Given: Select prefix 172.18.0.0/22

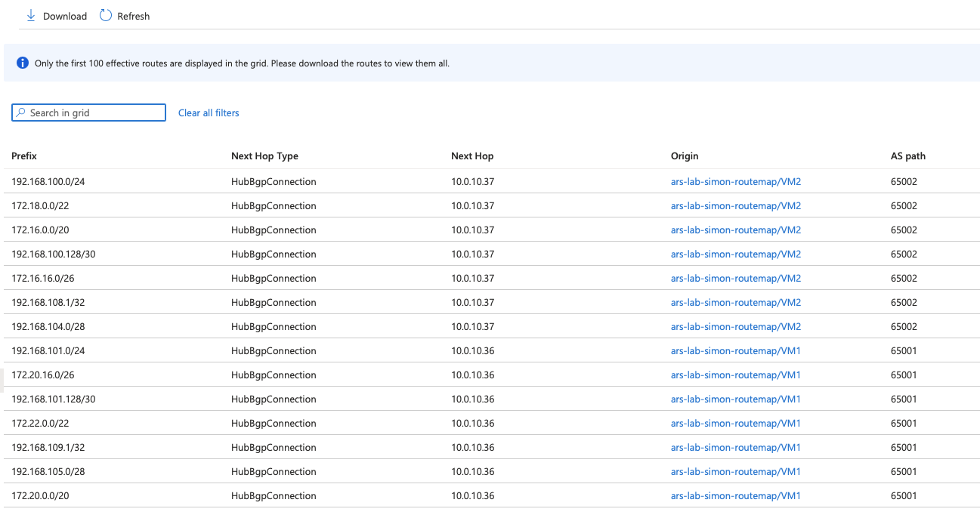Looking at the screenshot, I should (40, 205).
